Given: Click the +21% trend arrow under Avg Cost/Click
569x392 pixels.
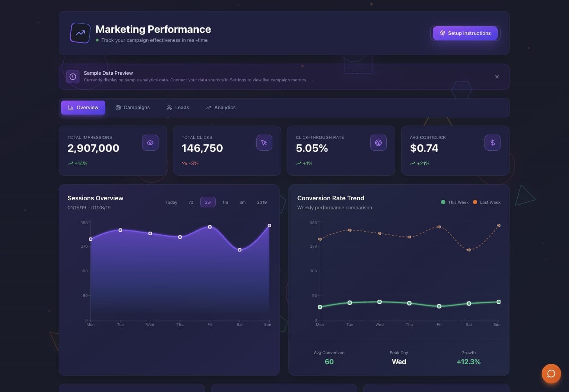Looking at the screenshot, I should tap(412, 164).
